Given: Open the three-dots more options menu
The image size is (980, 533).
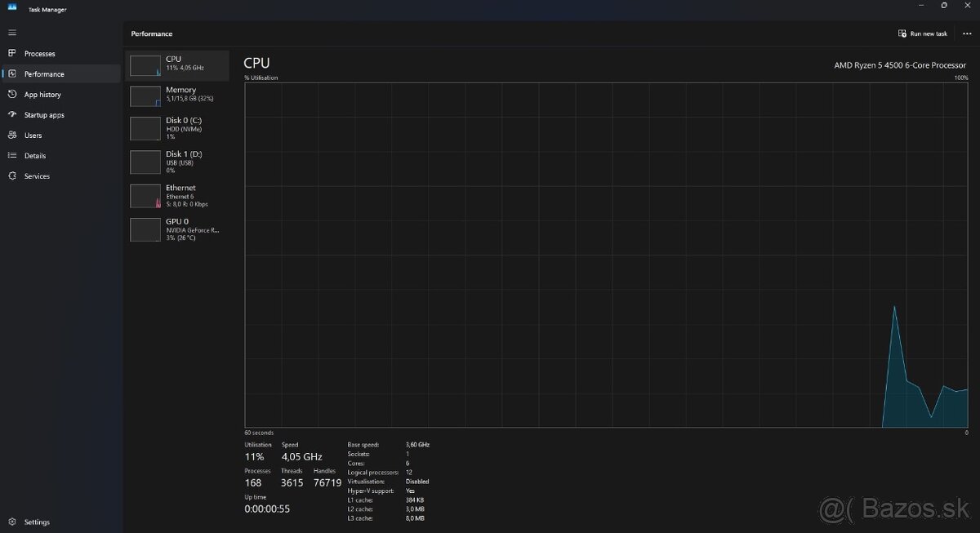Looking at the screenshot, I should [x=967, y=34].
